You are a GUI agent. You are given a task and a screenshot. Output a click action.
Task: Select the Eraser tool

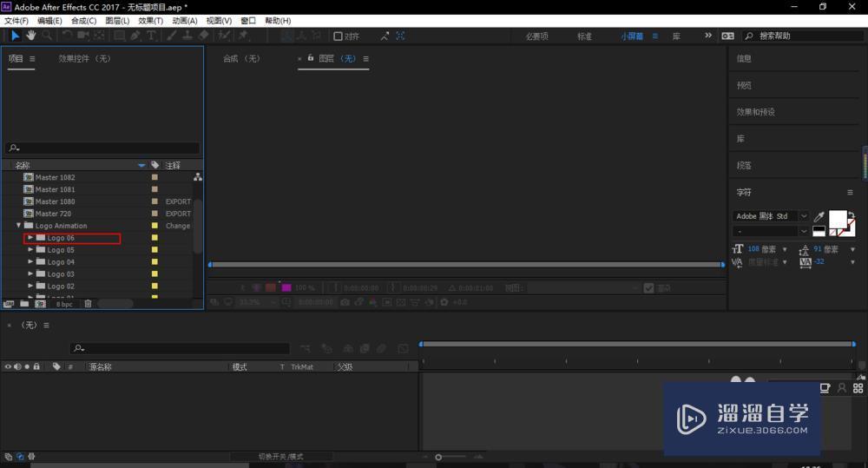tap(204, 36)
